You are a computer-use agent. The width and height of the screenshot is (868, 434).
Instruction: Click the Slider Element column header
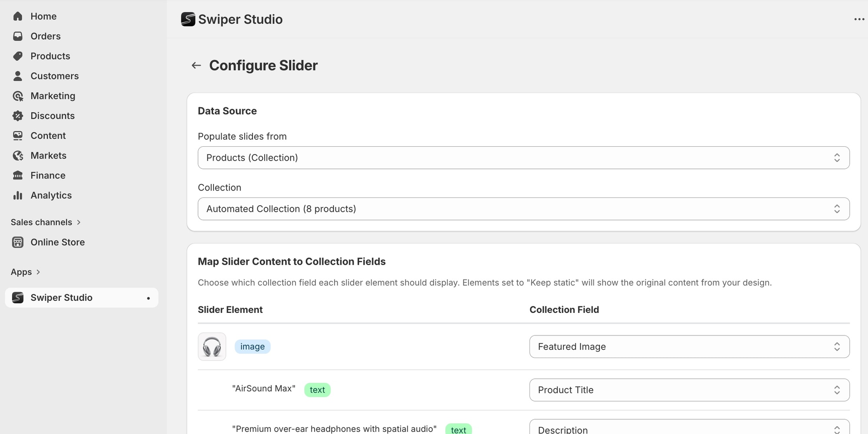(x=230, y=310)
